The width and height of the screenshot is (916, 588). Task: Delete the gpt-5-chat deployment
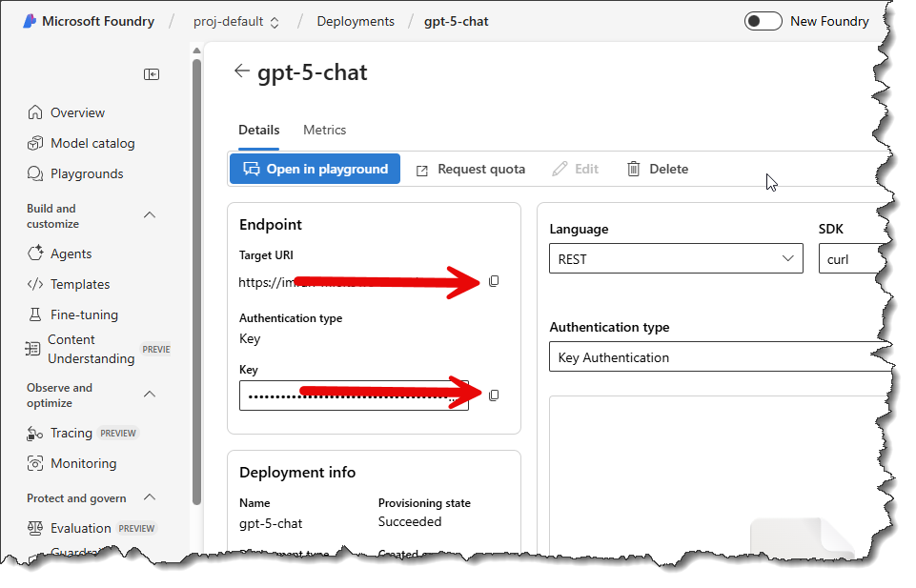pyautogui.click(x=658, y=169)
